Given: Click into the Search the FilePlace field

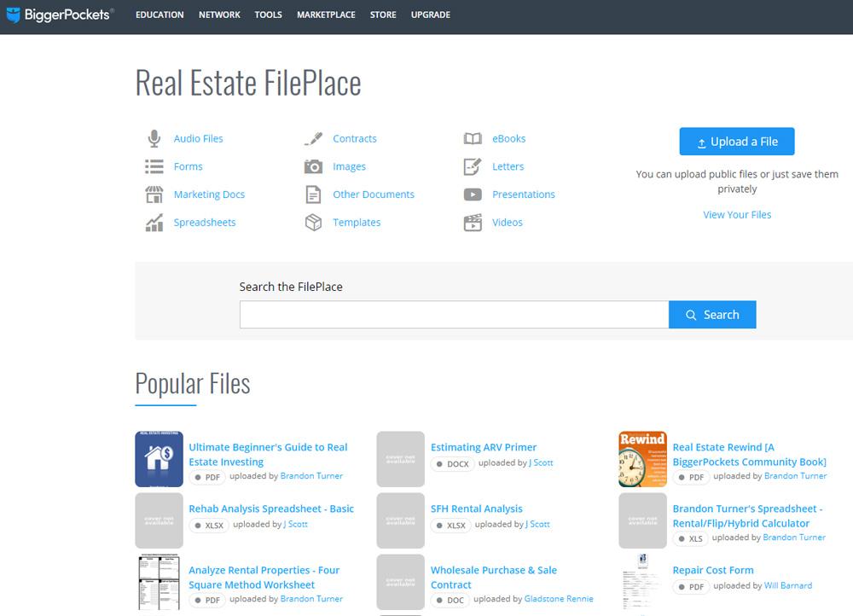Looking at the screenshot, I should [455, 315].
